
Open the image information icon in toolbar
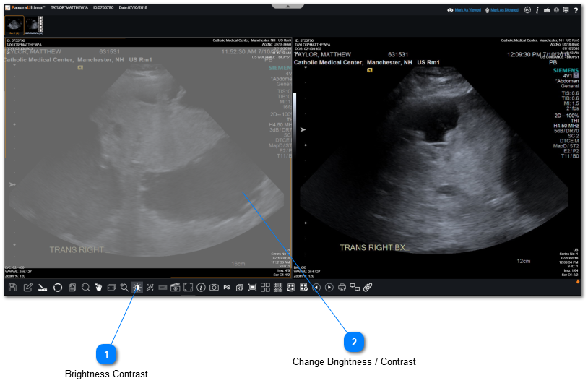(x=201, y=288)
